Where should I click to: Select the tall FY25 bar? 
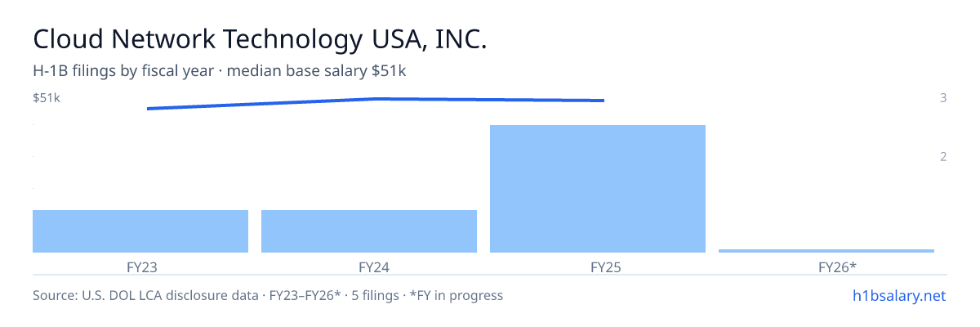point(598,189)
